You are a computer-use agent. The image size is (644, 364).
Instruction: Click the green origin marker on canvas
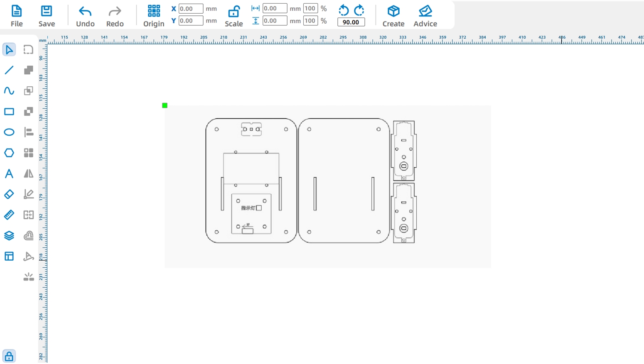point(165,105)
